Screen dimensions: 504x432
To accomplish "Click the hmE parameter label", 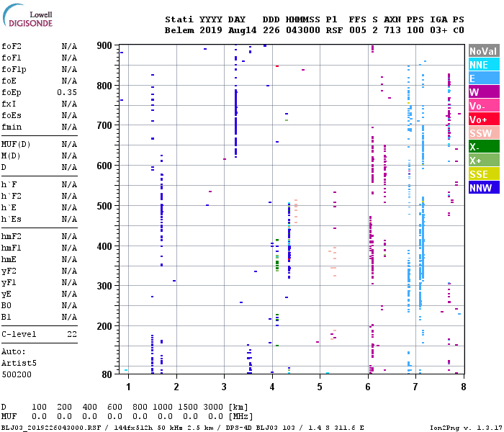I will coord(9,260).
